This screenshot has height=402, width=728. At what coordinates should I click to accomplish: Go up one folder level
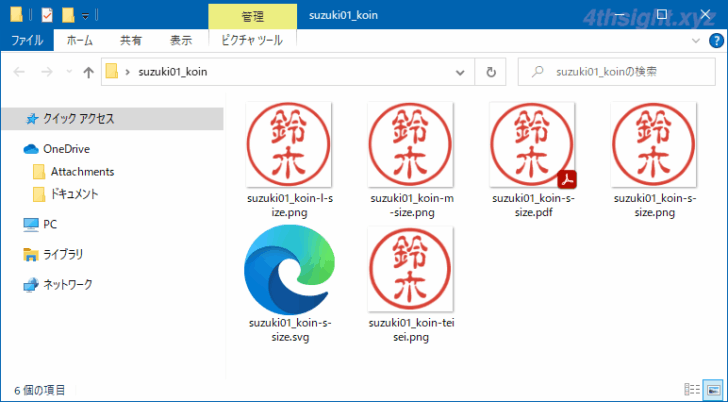pos(88,72)
